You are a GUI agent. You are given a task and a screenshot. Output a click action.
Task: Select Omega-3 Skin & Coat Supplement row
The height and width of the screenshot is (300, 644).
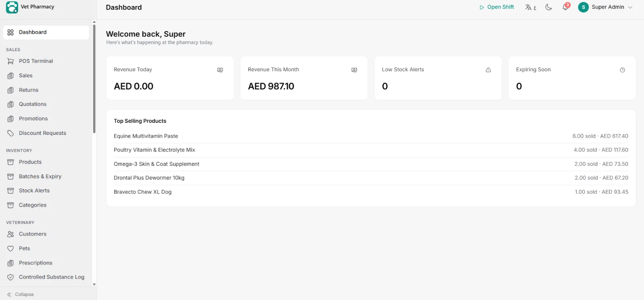371,164
